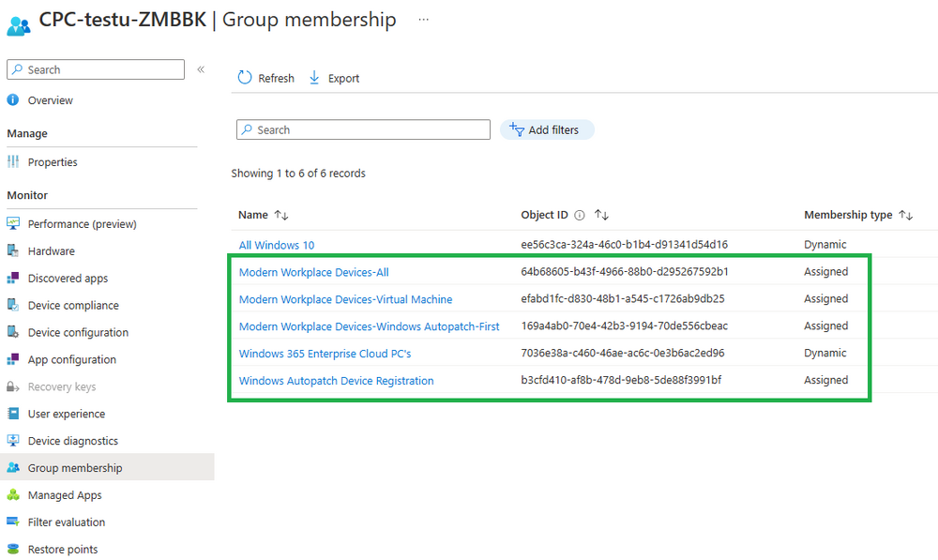
Task: Open Properties in the sidebar
Action: (53, 162)
